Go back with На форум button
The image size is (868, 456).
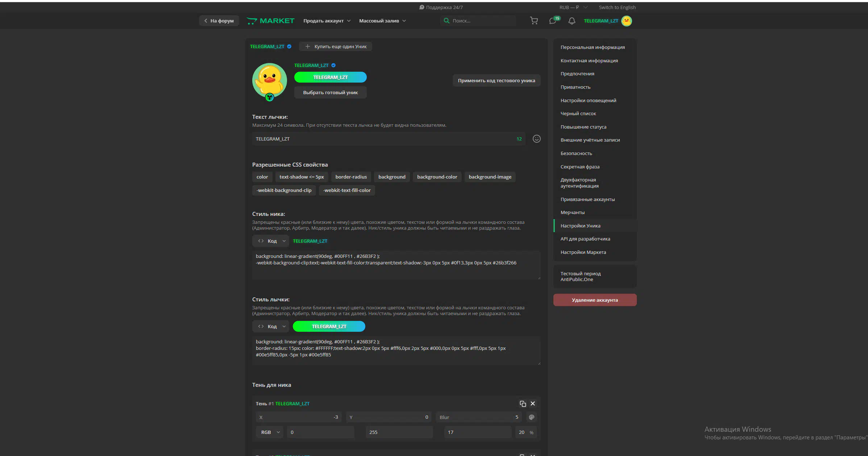(219, 21)
